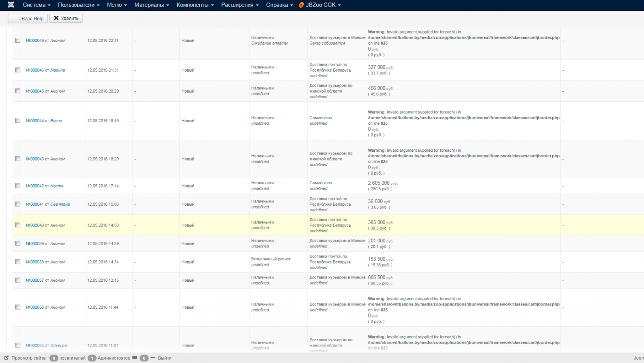Open the Справка menu

[x=279, y=5]
